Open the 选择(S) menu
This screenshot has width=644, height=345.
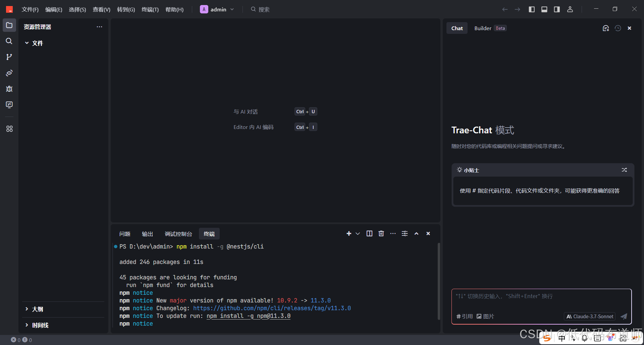(x=77, y=9)
